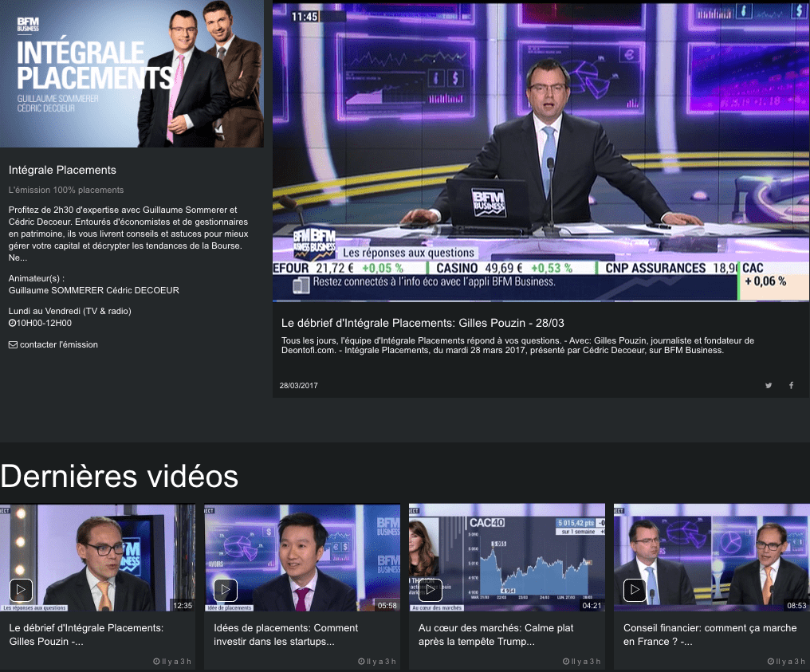Image resolution: width=810 pixels, height=672 pixels.
Task: Click 'Guillaume SOMMERER Cédric DECOEUR' host names
Action: pyautogui.click(x=94, y=290)
